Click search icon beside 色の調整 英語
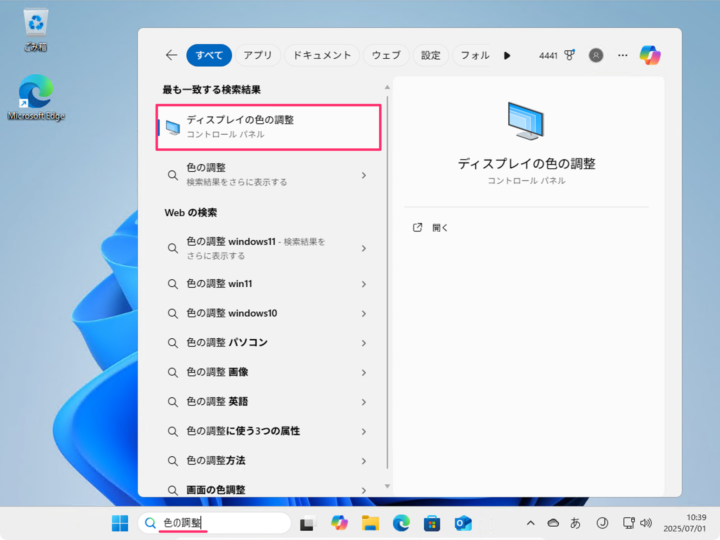This screenshot has width=720, height=540. (173, 402)
